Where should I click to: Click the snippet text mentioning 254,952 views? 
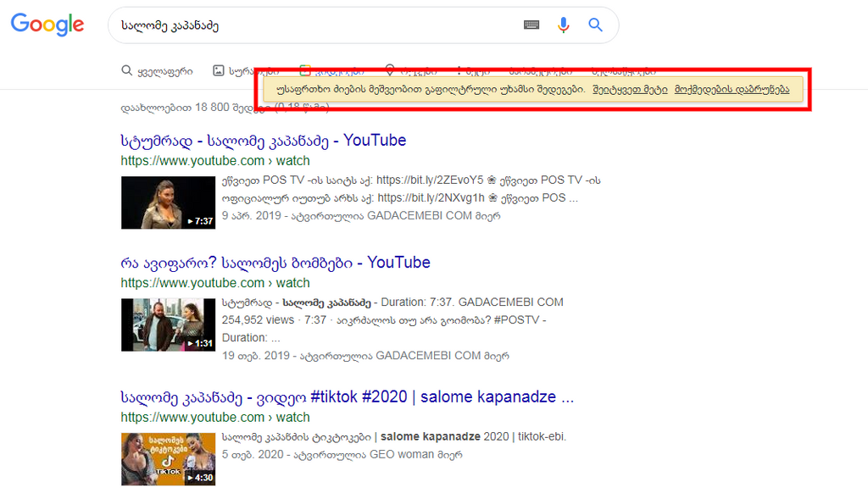click(x=384, y=320)
